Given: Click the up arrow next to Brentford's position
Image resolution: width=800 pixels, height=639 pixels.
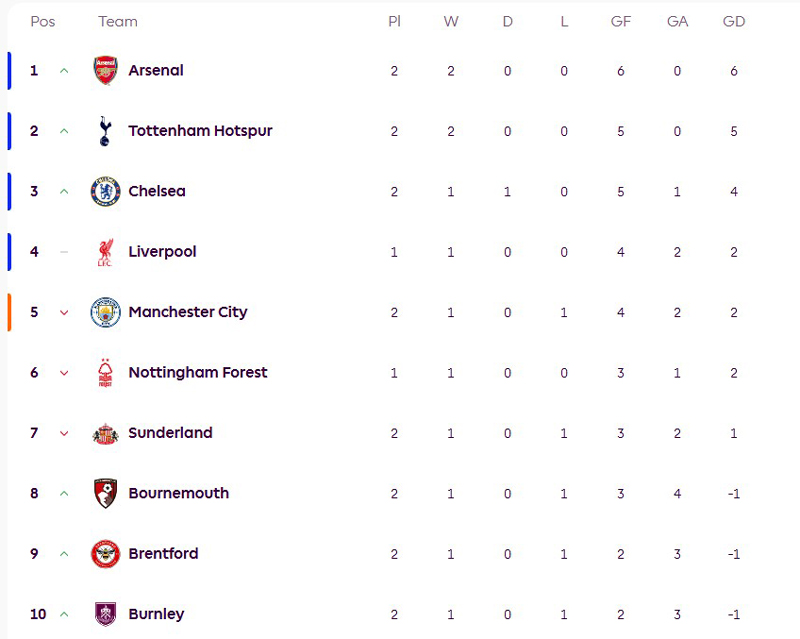Looking at the screenshot, I should pyautogui.click(x=64, y=554).
